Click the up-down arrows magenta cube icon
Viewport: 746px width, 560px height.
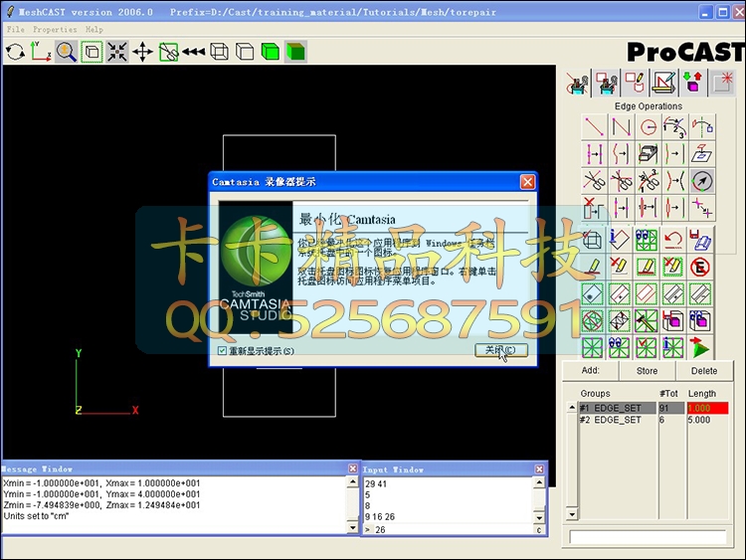point(692,83)
